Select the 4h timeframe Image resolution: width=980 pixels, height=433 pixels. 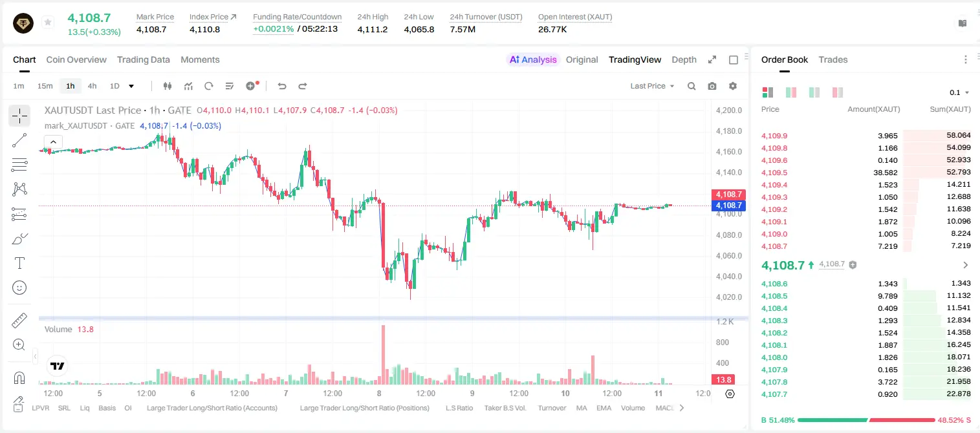pyautogui.click(x=93, y=86)
